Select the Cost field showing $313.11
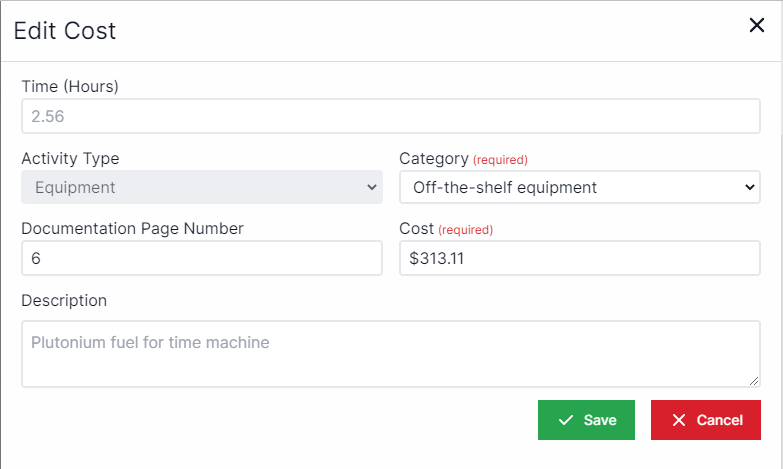 click(579, 258)
